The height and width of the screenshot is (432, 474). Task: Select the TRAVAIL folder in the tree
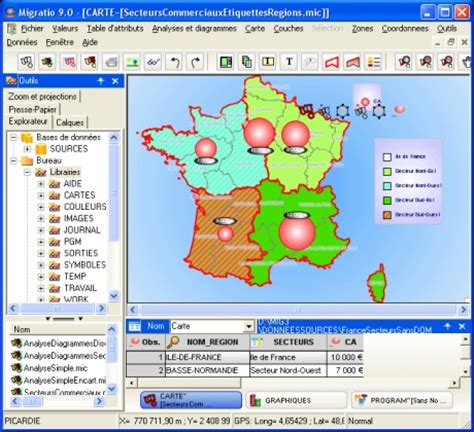click(x=80, y=288)
